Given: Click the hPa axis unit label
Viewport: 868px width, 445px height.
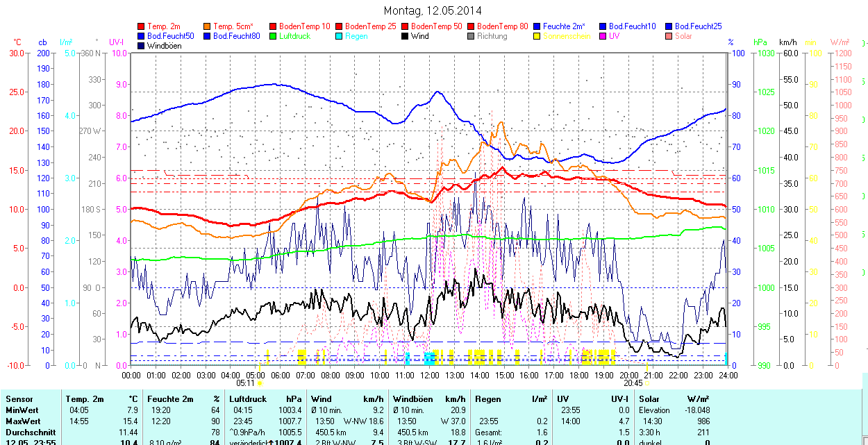Looking at the screenshot, I should (760, 42).
